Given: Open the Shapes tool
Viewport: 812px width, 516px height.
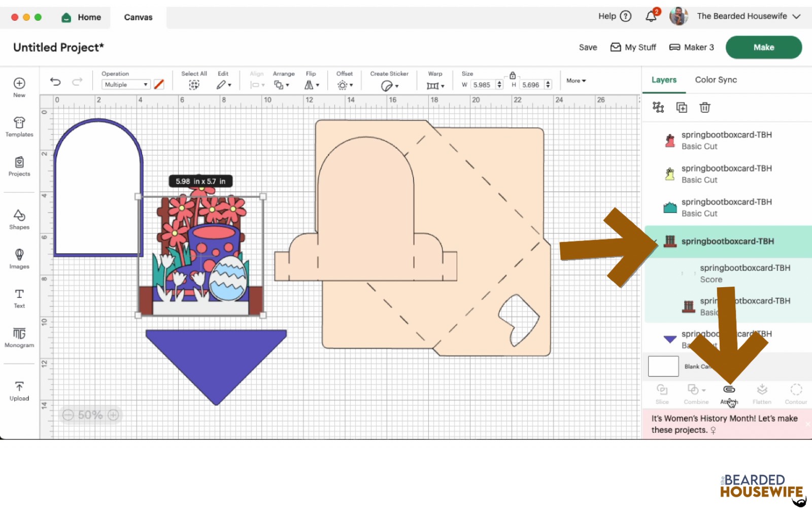Looking at the screenshot, I should [x=19, y=219].
